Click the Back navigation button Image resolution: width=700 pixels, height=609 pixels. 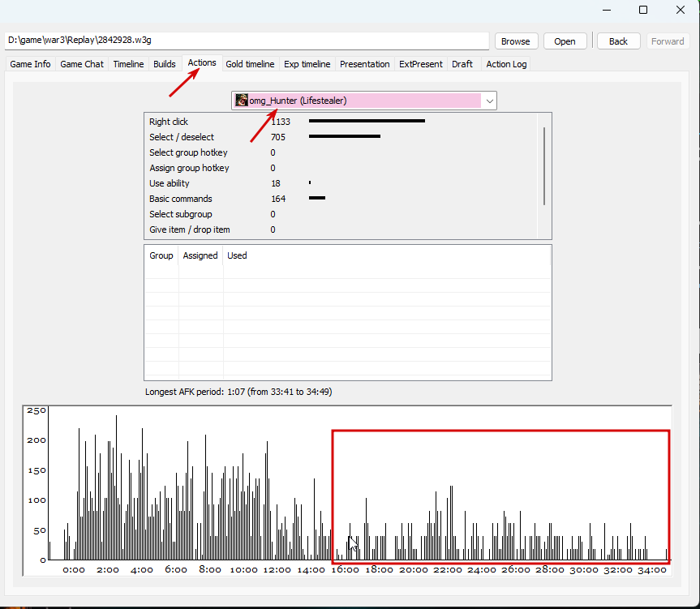618,41
